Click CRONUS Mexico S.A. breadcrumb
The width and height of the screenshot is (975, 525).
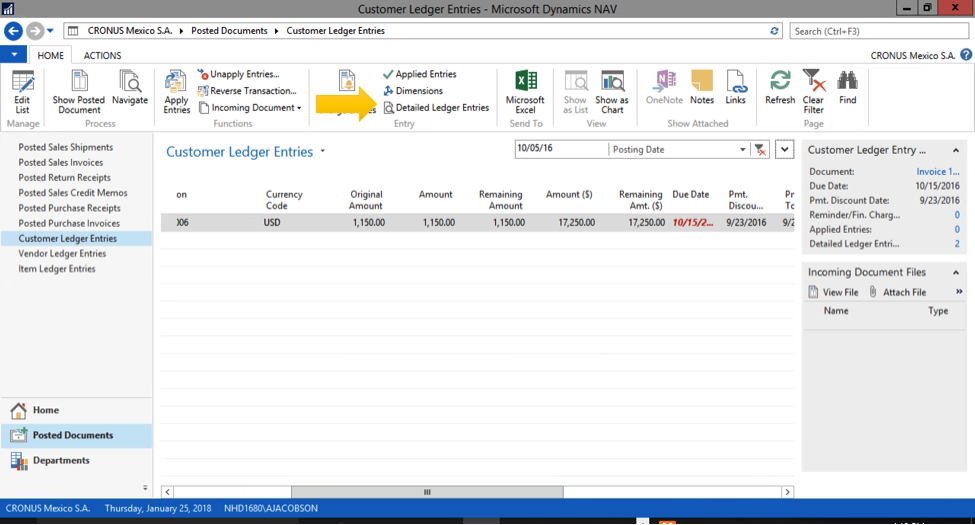coord(130,30)
